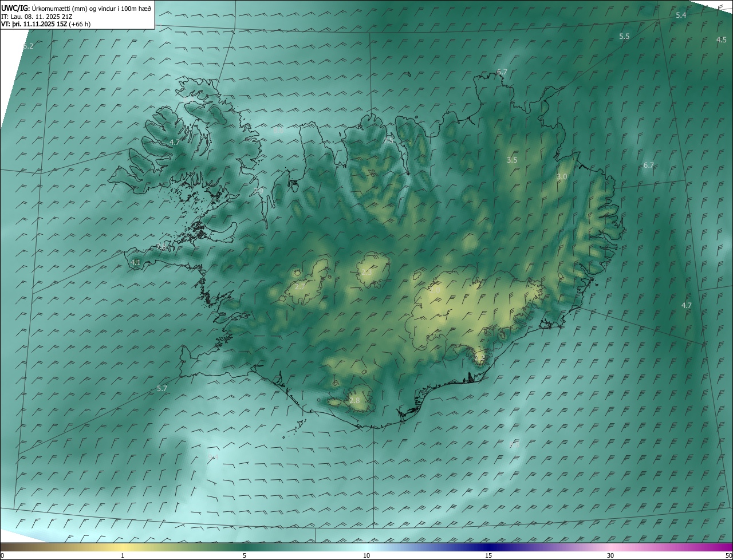Click the 7.5 value label
Viewport: 733px width, 560px height.
pyautogui.click(x=389, y=140)
